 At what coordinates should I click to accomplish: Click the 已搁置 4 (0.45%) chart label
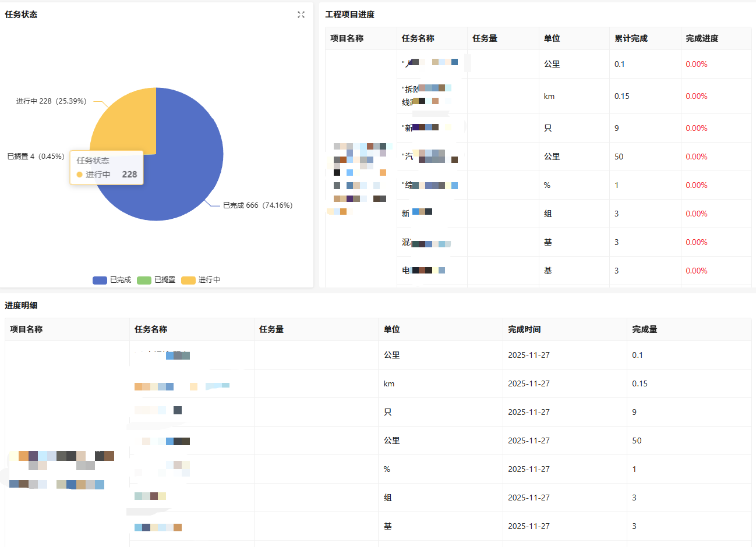click(x=36, y=157)
